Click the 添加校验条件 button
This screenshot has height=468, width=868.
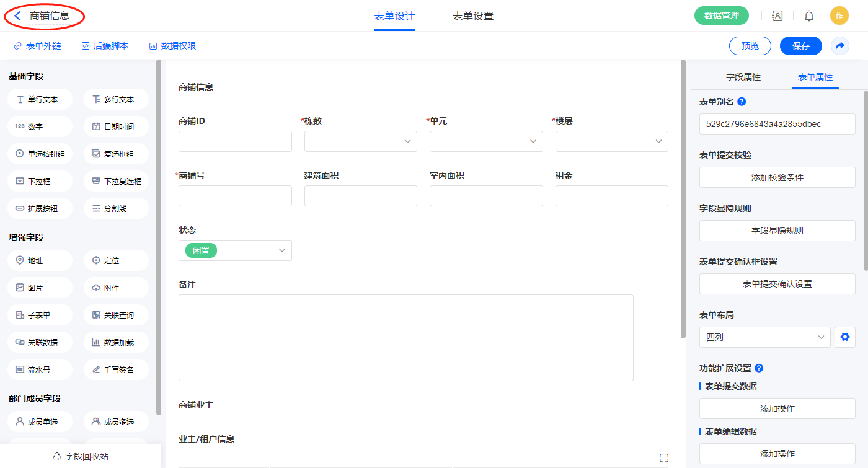[777, 177]
